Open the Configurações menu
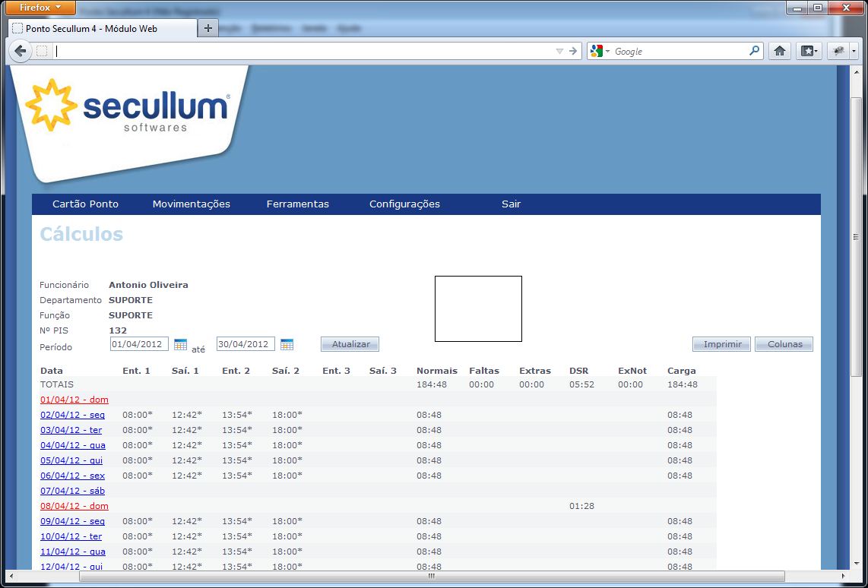This screenshot has height=588, width=868. [x=404, y=204]
